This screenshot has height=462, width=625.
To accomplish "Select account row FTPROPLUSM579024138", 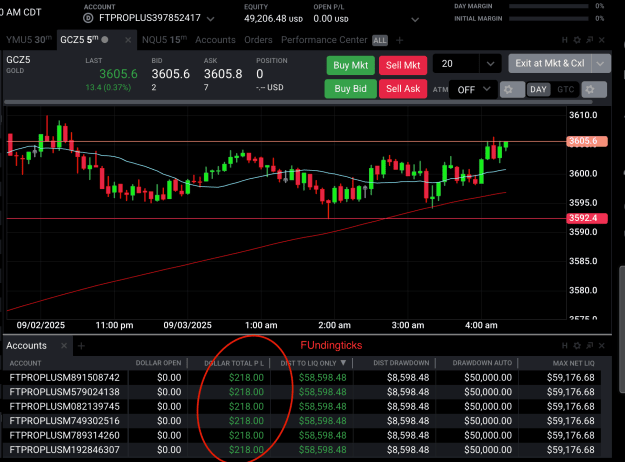I will click(x=302, y=392).
